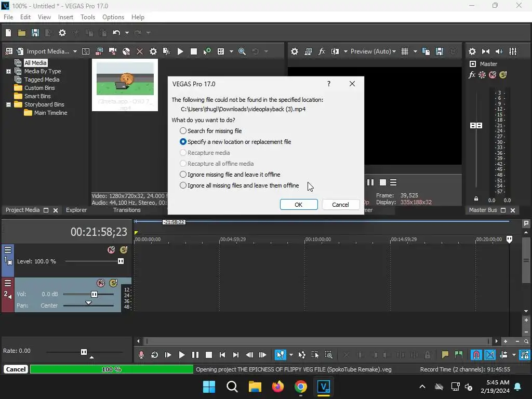Click the Save project icon
The height and width of the screenshot is (399, 532).
(35, 33)
